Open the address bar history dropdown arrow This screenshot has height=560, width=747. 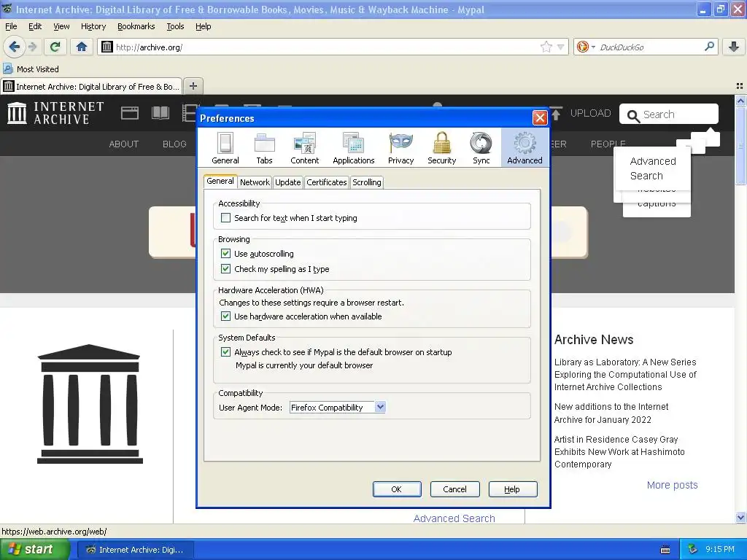point(561,47)
